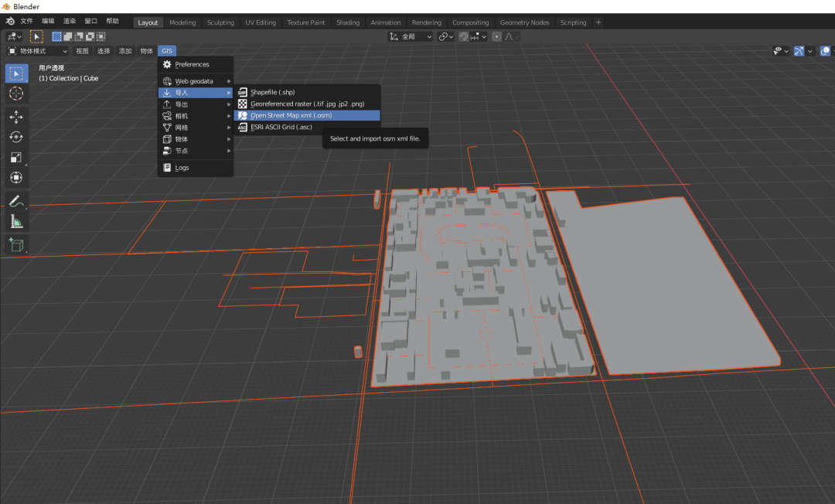
Task: Activate the Move tool
Action: click(16, 117)
